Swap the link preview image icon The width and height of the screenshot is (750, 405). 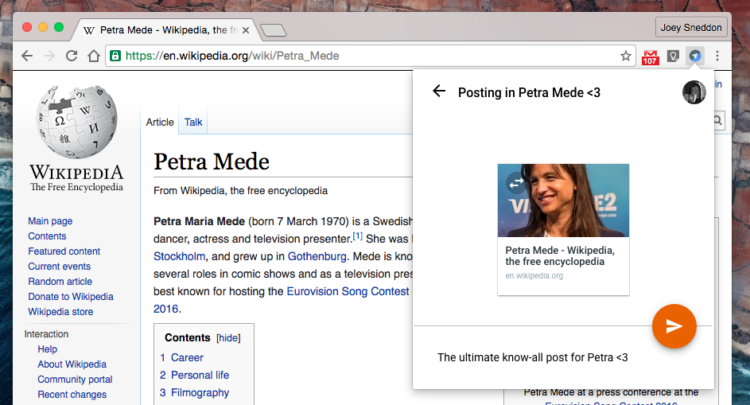tap(516, 183)
